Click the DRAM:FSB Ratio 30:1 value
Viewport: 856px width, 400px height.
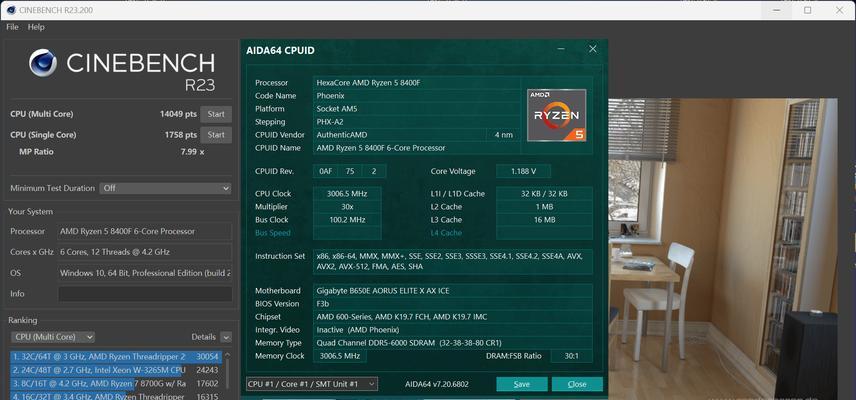pyautogui.click(x=572, y=356)
